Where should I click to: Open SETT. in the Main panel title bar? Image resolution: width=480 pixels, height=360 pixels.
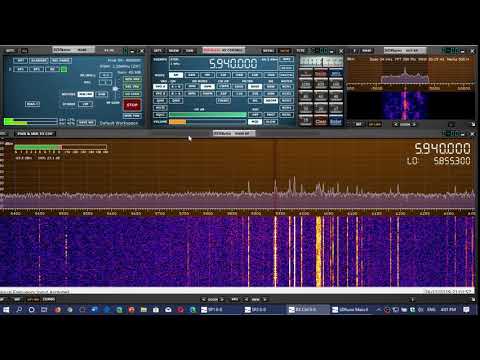pyautogui.click(x=10, y=50)
